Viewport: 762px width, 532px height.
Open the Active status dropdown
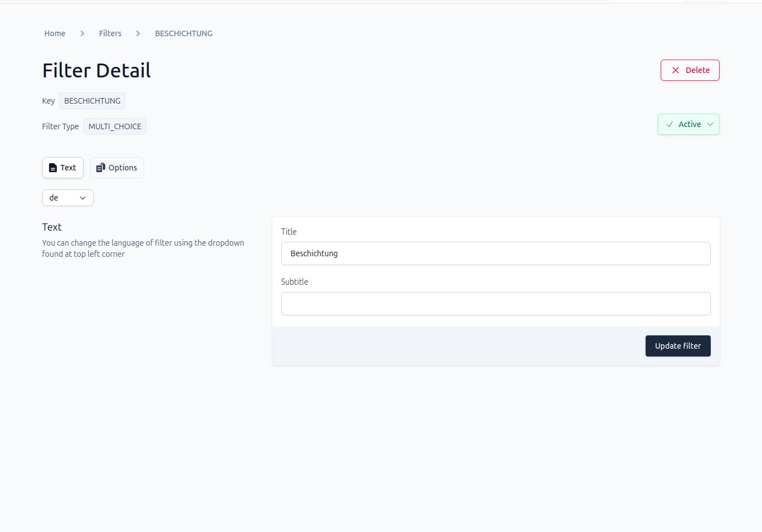point(688,124)
